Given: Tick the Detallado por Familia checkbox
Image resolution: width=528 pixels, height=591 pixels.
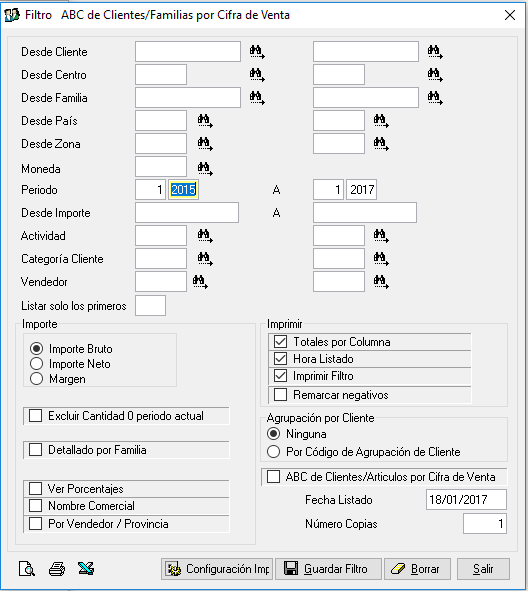Looking at the screenshot, I should point(35,450).
